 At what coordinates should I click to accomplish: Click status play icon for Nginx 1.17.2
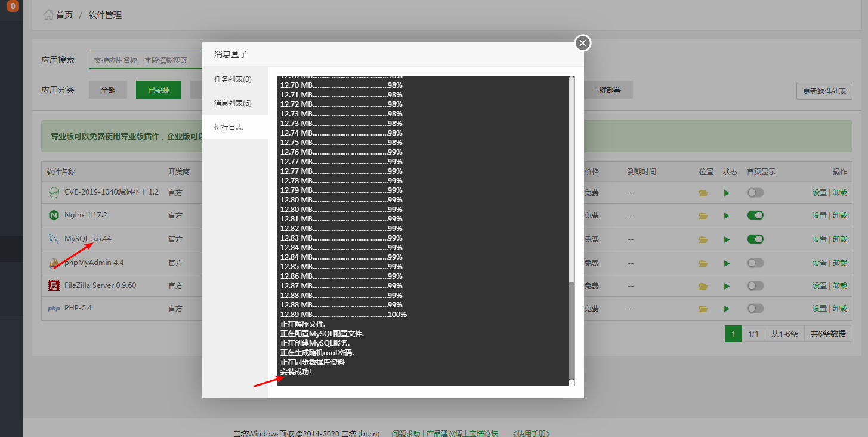[x=727, y=216]
